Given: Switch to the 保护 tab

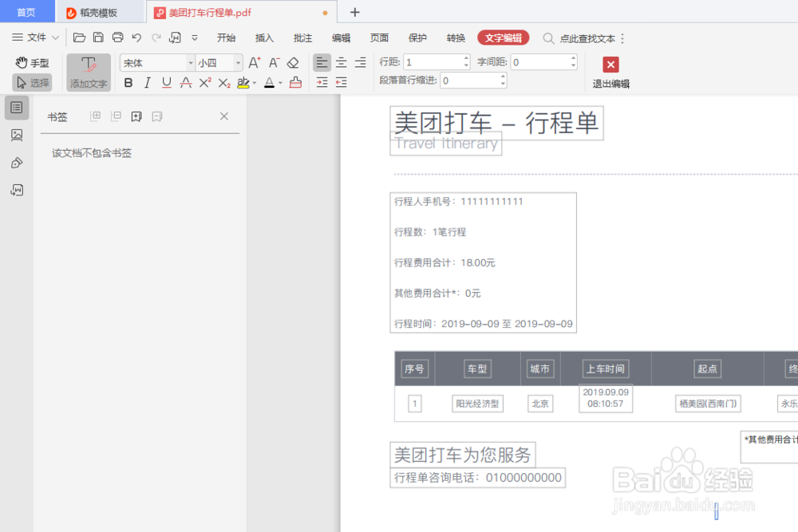Looking at the screenshot, I should pyautogui.click(x=417, y=37).
